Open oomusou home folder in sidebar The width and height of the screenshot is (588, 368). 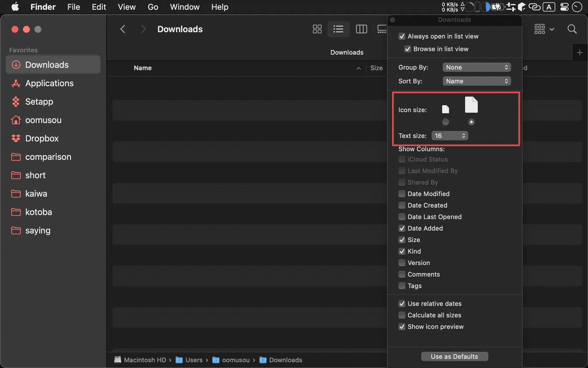click(x=53, y=120)
